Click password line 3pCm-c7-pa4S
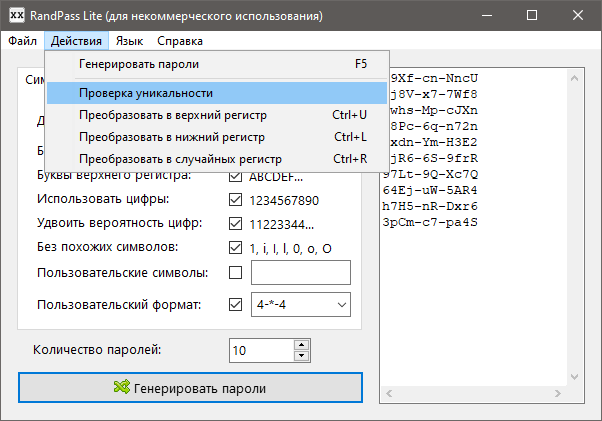This screenshot has height=421, width=602. (x=430, y=222)
